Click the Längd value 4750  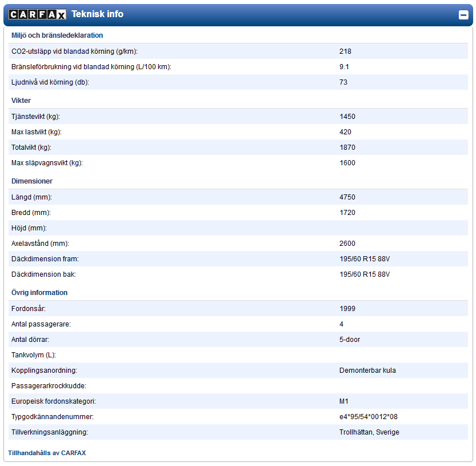[x=347, y=197]
